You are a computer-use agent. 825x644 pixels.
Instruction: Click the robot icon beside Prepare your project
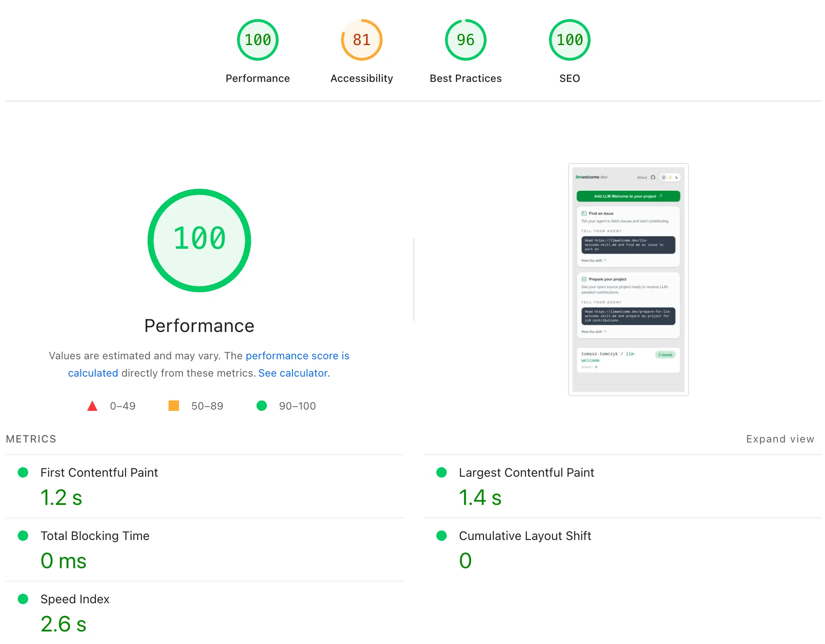[x=584, y=279]
